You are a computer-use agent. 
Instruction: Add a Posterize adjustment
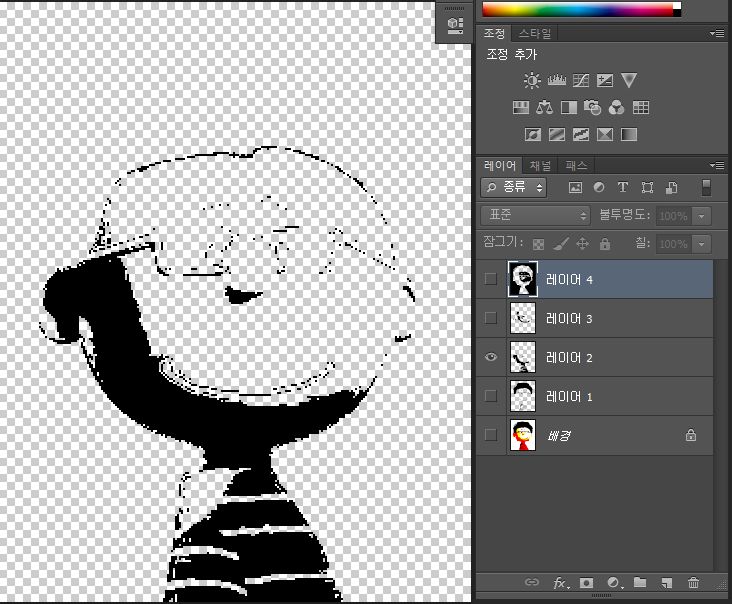pos(557,135)
